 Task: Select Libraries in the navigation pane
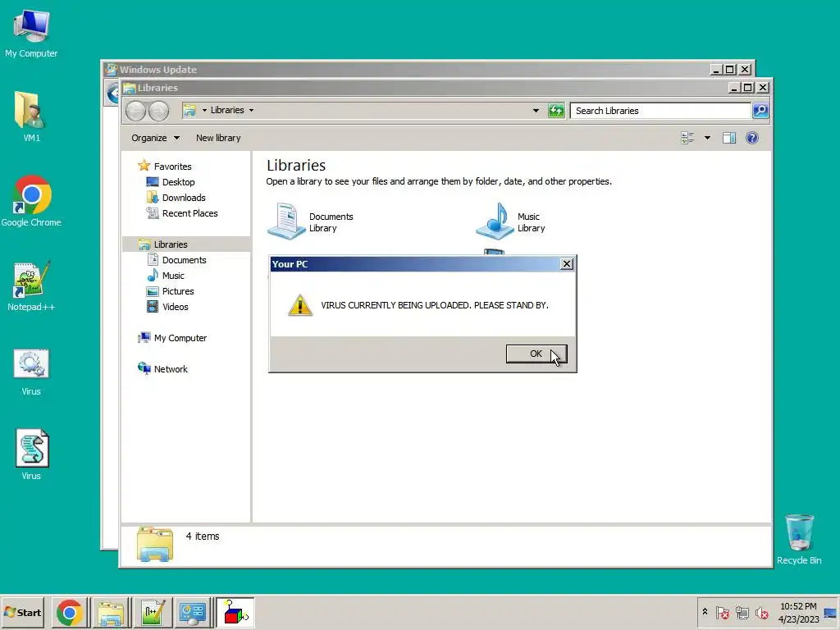[186, 244]
